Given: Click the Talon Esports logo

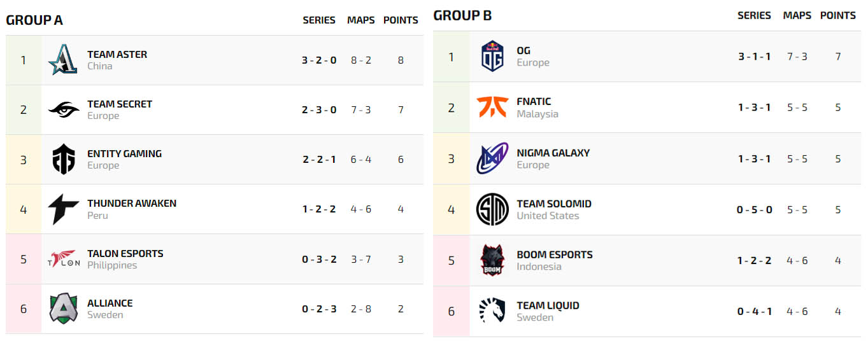Looking at the screenshot, I should coord(64,259).
